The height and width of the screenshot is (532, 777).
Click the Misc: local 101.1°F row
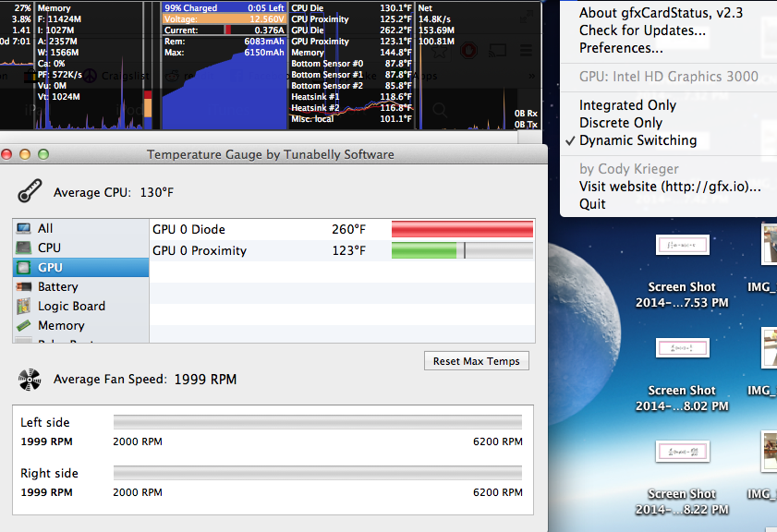click(x=351, y=119)
